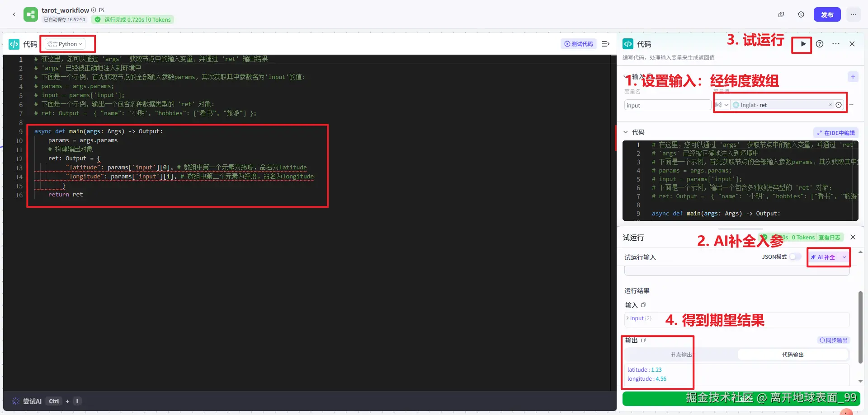The width and height of the screenshot is (868, 415).
Task: Click the side panel code preview area
Action: [x=740, y=181]
